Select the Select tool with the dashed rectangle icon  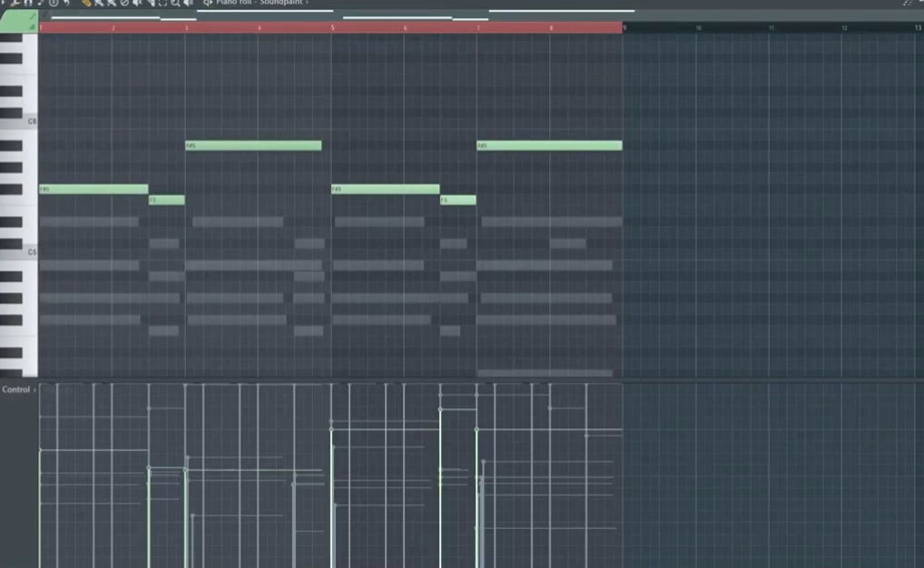coord(162,3)
